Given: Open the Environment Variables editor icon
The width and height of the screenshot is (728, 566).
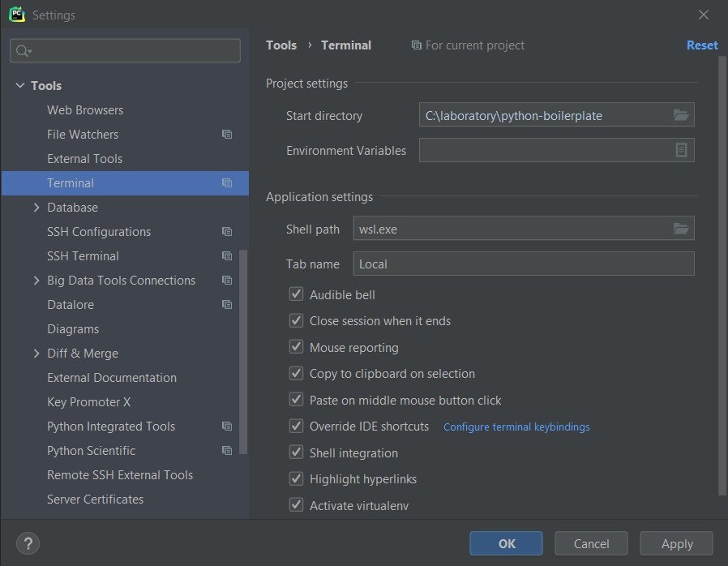Looking at the screenshot, I should click(681, 150).
